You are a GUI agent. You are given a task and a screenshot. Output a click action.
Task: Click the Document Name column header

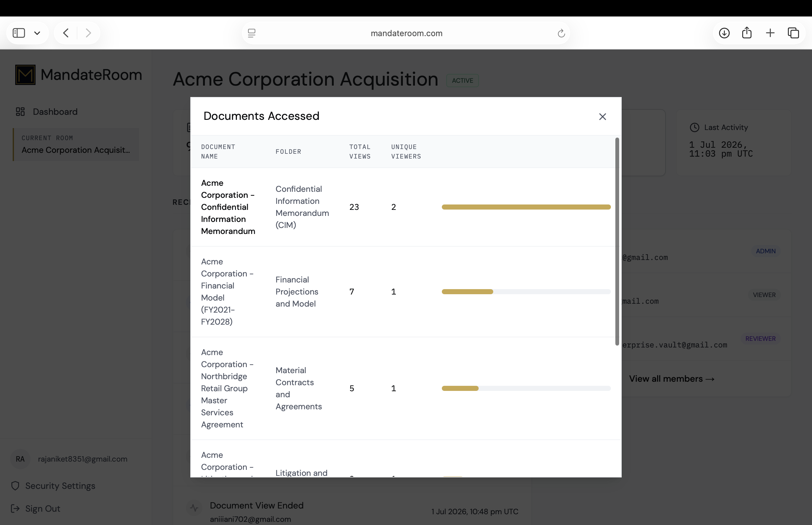[218, 151]
